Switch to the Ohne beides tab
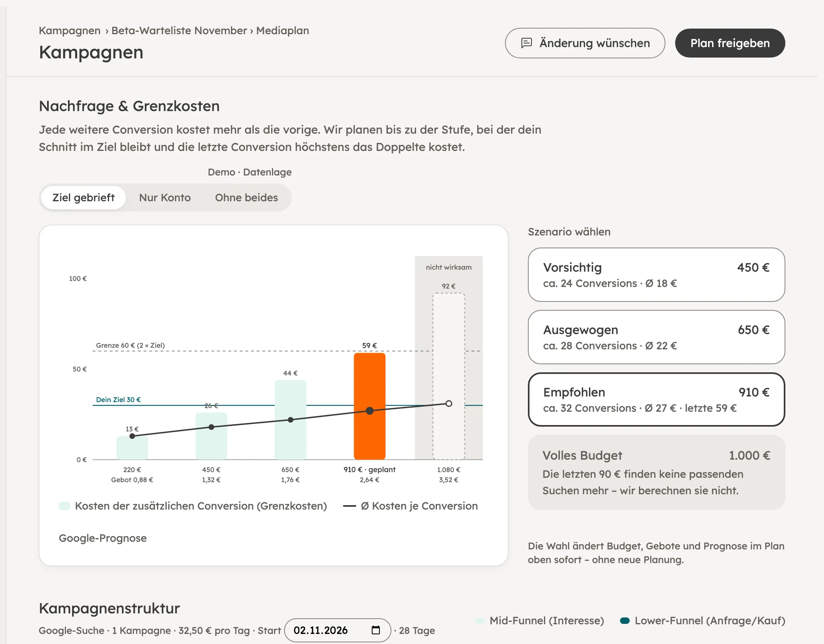 point(246,198)
